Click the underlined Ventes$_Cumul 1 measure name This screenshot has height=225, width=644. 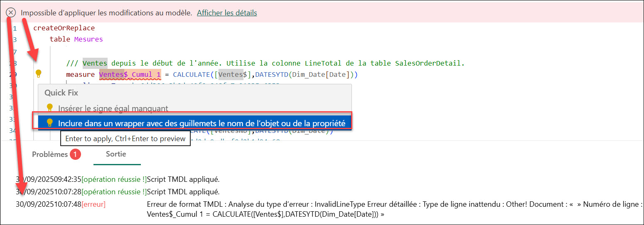tap(130, 75)
